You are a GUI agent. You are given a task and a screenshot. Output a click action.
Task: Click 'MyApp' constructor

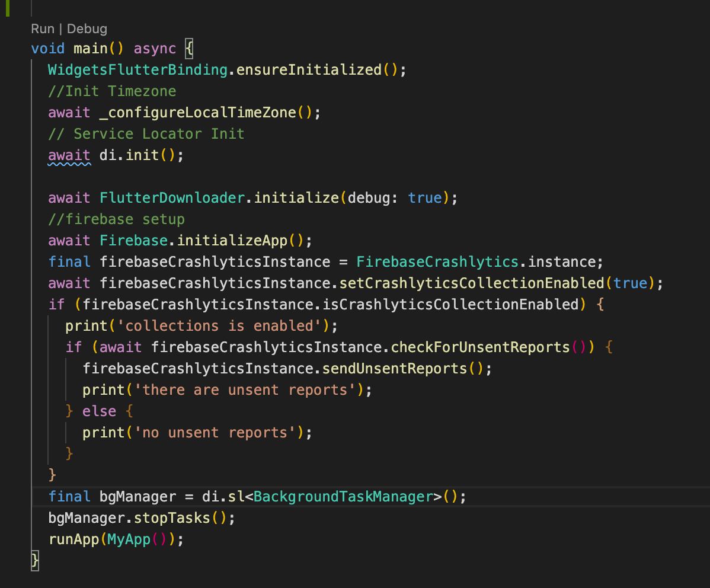[x=129, y=539]
